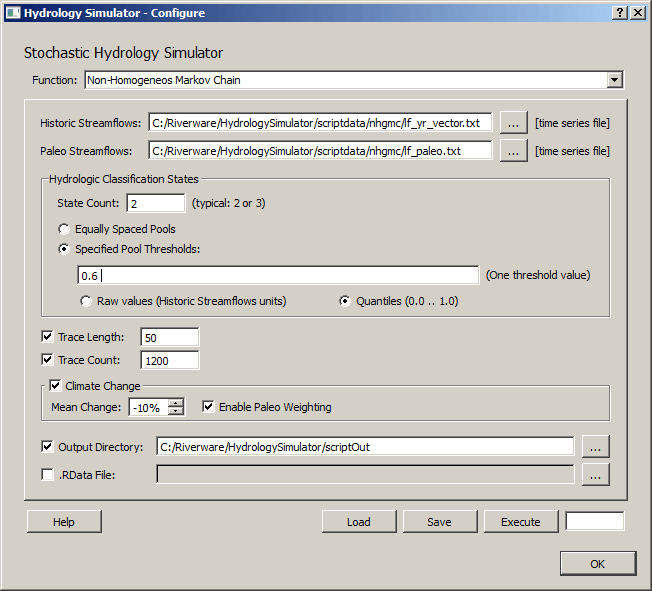Screen dimensions: 652x591
Task: Click the Output Directory path field
Action: coord(365,447)
